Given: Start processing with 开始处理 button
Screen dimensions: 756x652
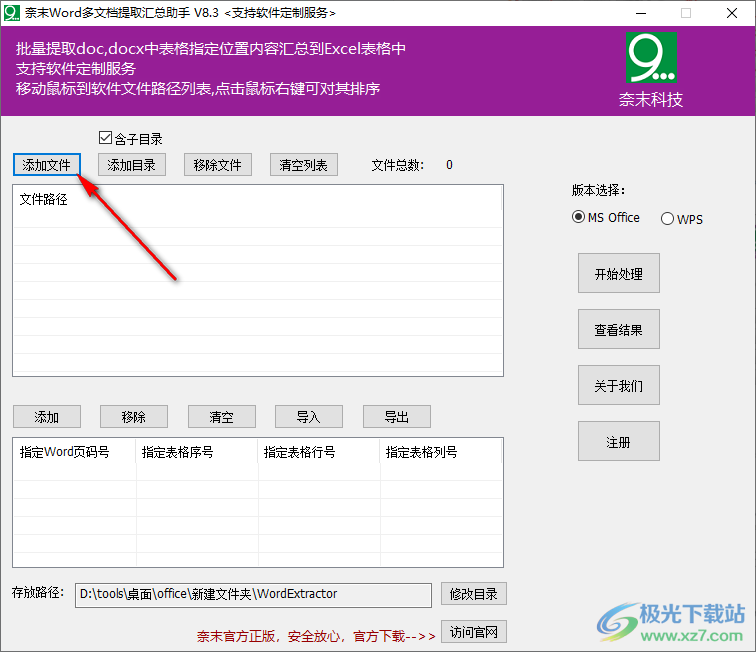Looking at the screenshot, I should point(619,273).
